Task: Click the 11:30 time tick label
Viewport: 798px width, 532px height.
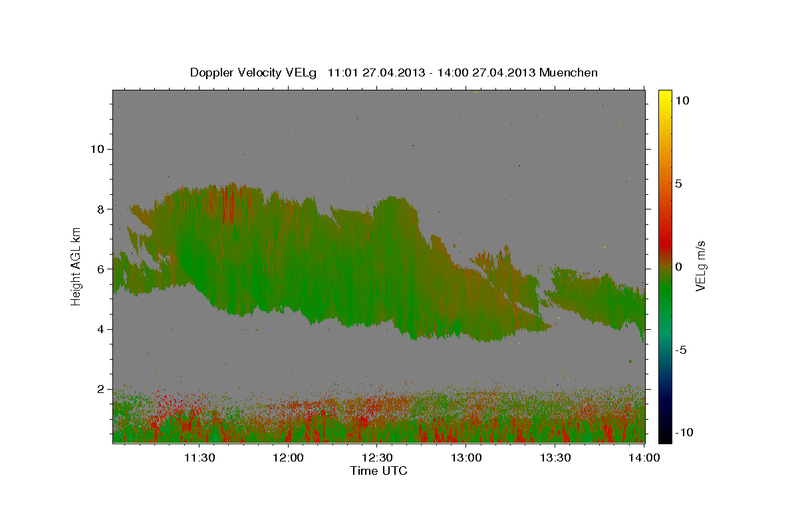Action: tap(199, 458)
